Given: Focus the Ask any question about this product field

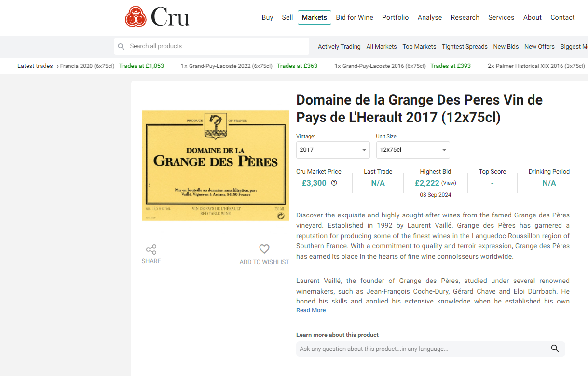Looking at the screenshot, I should (430, 349).
